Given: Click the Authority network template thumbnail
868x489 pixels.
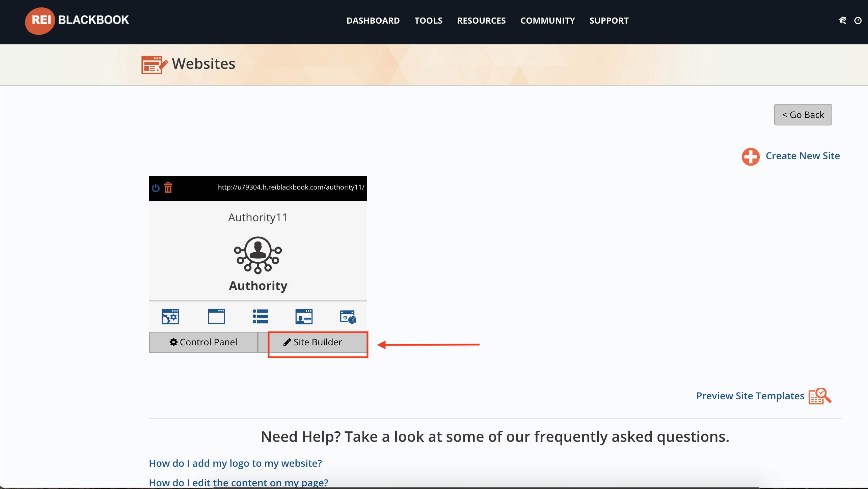Looking at the screenshot, I should (x=258, y=255).
